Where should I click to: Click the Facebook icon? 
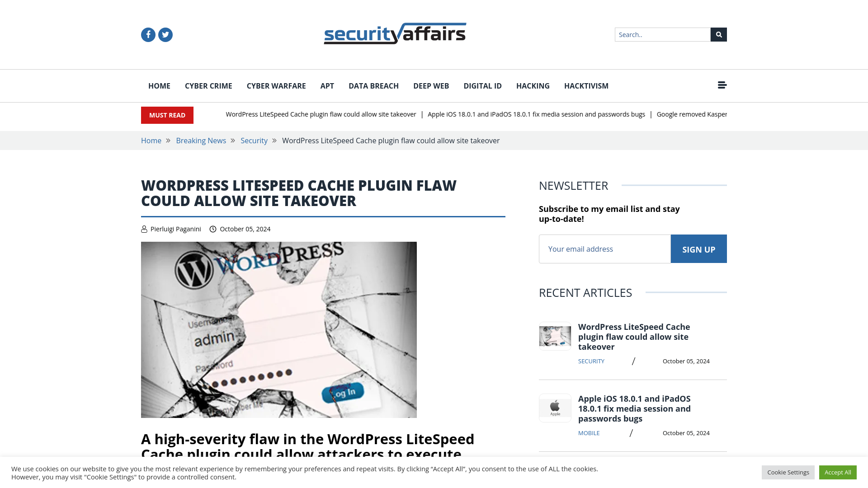tap(148, 34)
